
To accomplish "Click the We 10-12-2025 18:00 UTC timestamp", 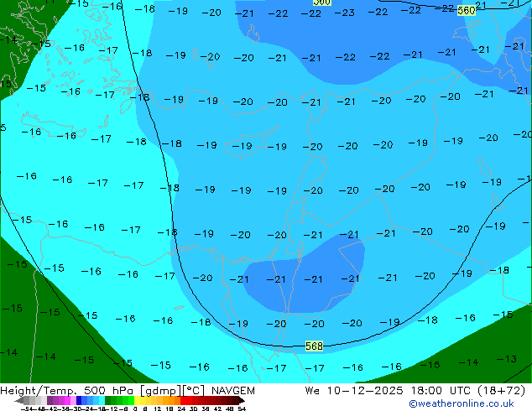I will 388,391.
